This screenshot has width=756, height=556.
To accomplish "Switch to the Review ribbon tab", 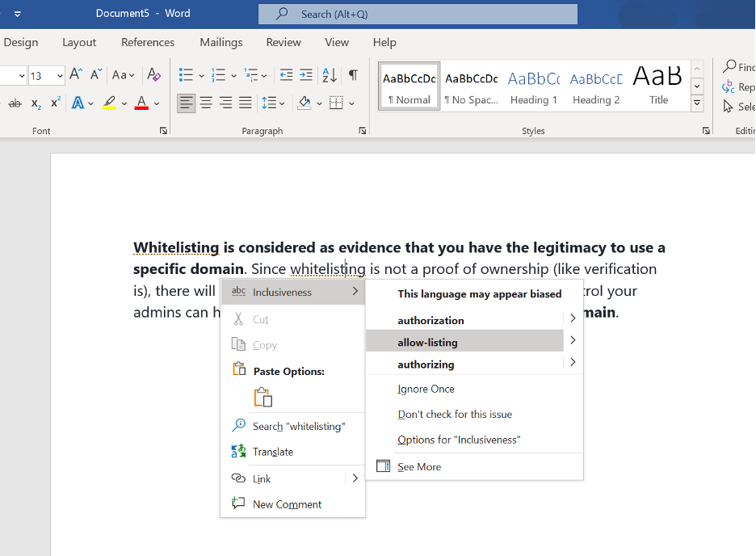I will click(283, 42).
